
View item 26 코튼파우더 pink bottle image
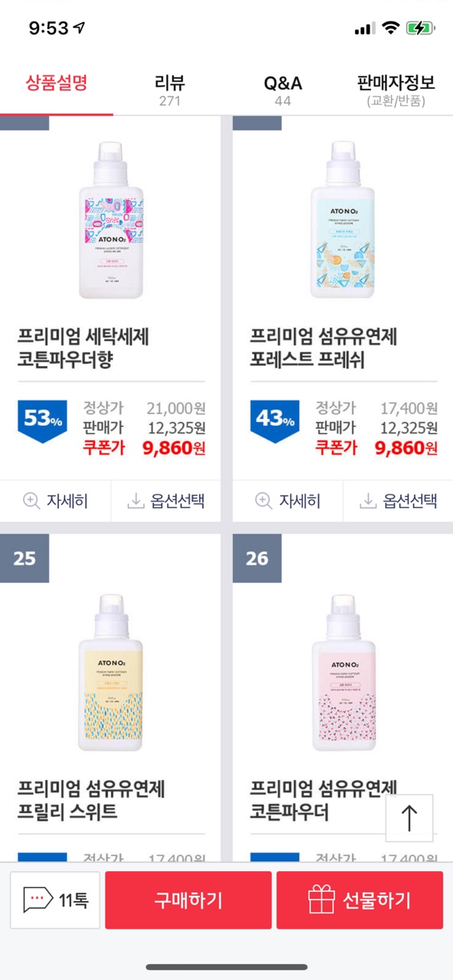click(344, 672)
